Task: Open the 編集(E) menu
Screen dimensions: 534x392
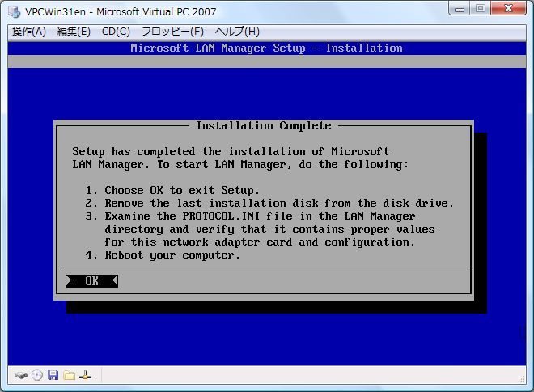Action: [74, 32]
